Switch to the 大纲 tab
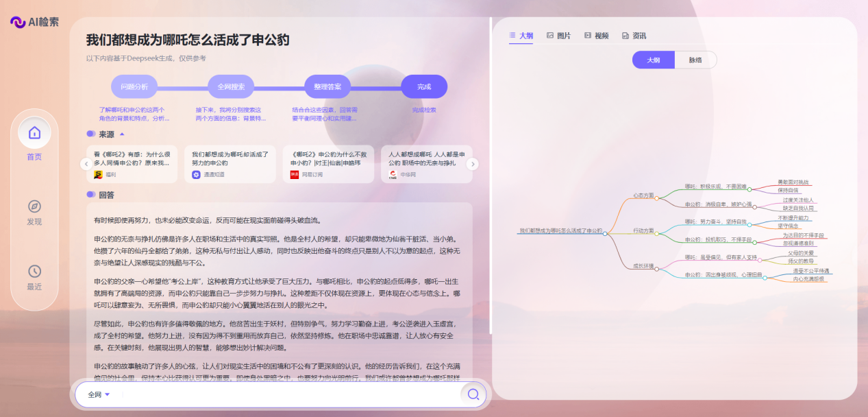Viewport: 868px width, 417px height. [x=521, y=36]
